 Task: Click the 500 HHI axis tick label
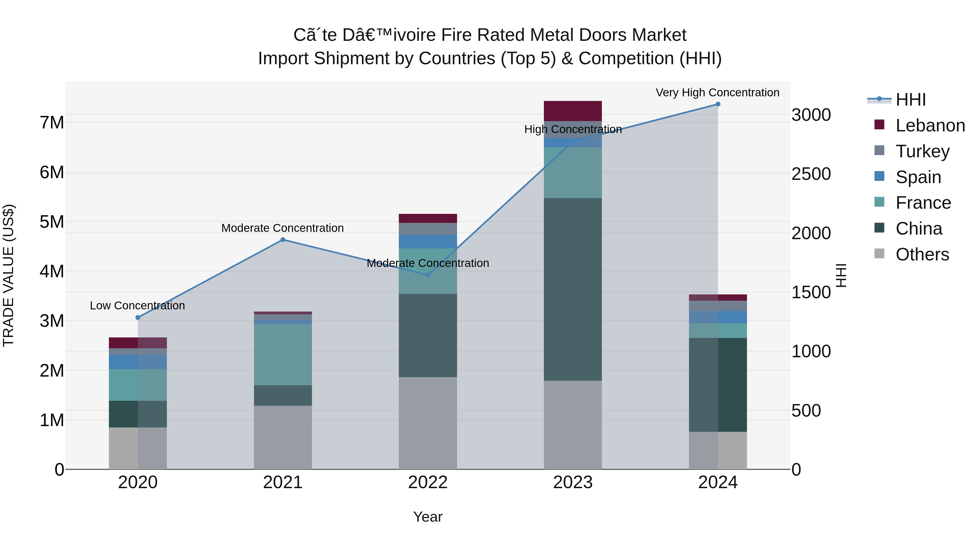click(806, 411)
